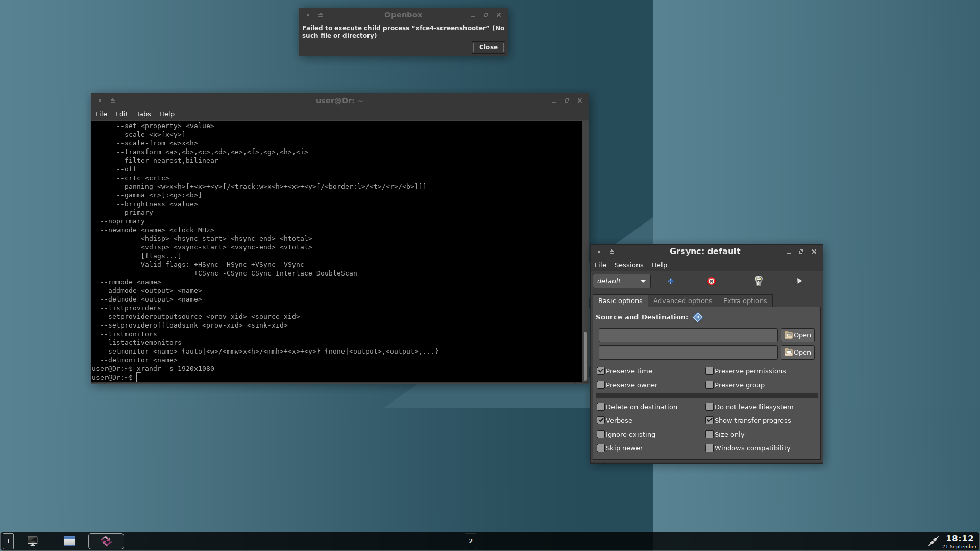Click the terminal prompt cursor line
The width and height of the screenshot is (980, 551).
117,378
